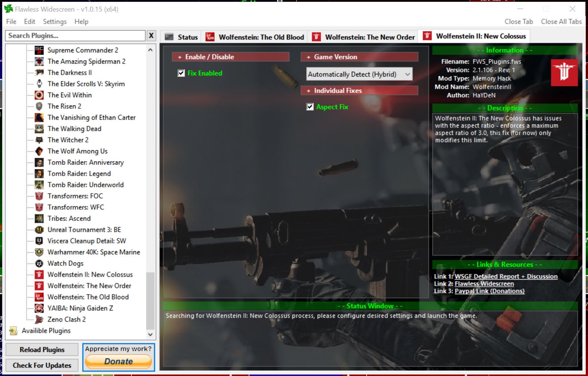Click The Vanishing of Ethan Carter icon

tap(39, 117)
